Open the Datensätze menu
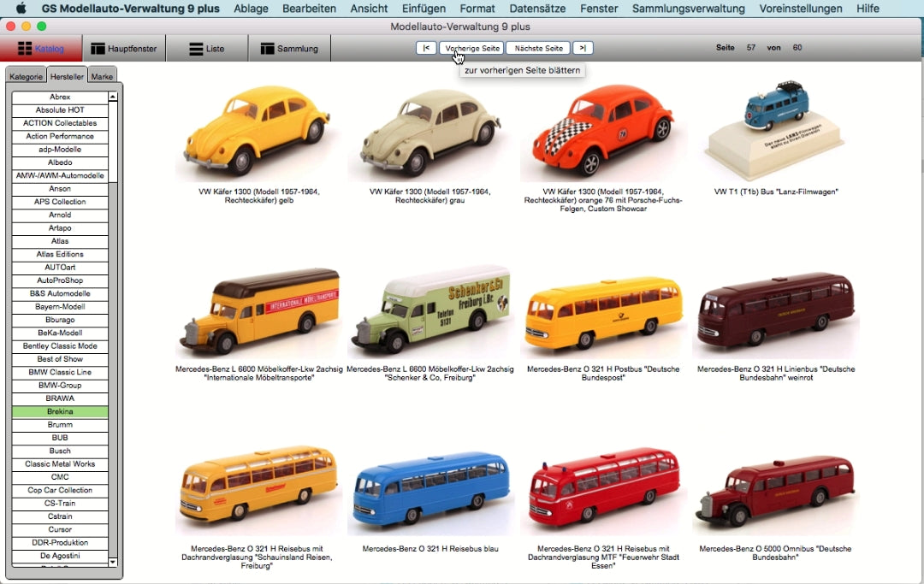924x584 pixels. (x=536, y=9)
